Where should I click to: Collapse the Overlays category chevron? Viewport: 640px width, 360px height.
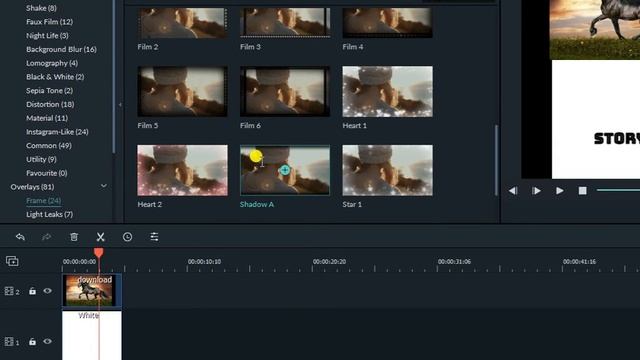click(x=104, y=186)
